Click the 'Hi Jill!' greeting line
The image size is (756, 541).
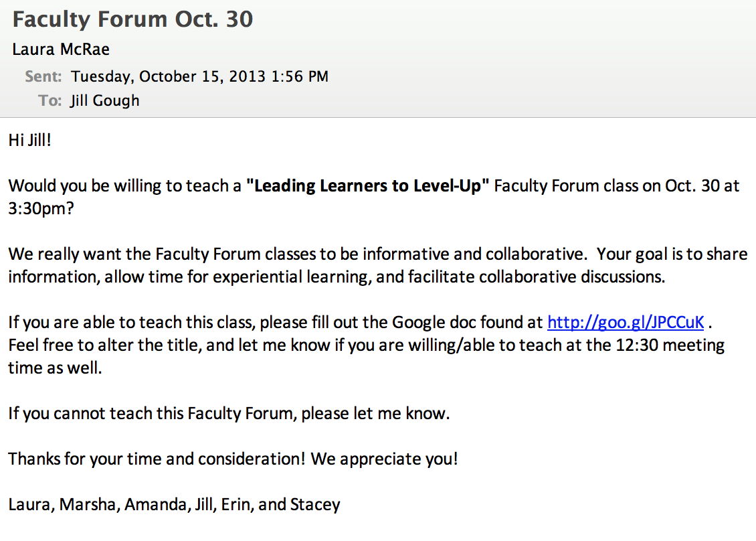(29, 140)
